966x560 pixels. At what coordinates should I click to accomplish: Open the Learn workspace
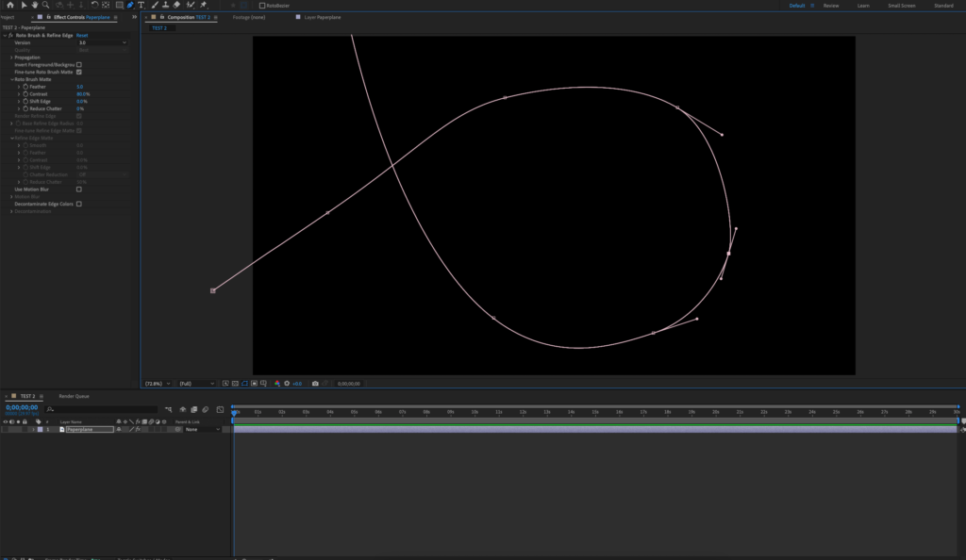[x=863, y=6]
